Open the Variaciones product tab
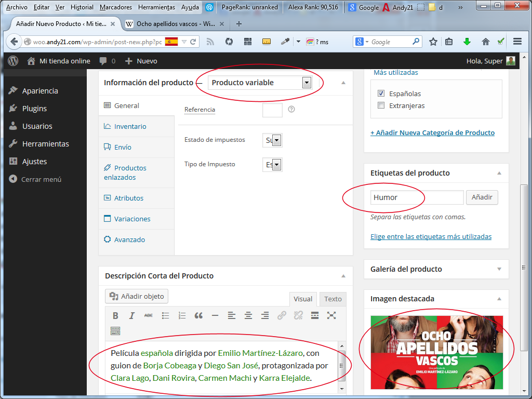 pos(137,219)
